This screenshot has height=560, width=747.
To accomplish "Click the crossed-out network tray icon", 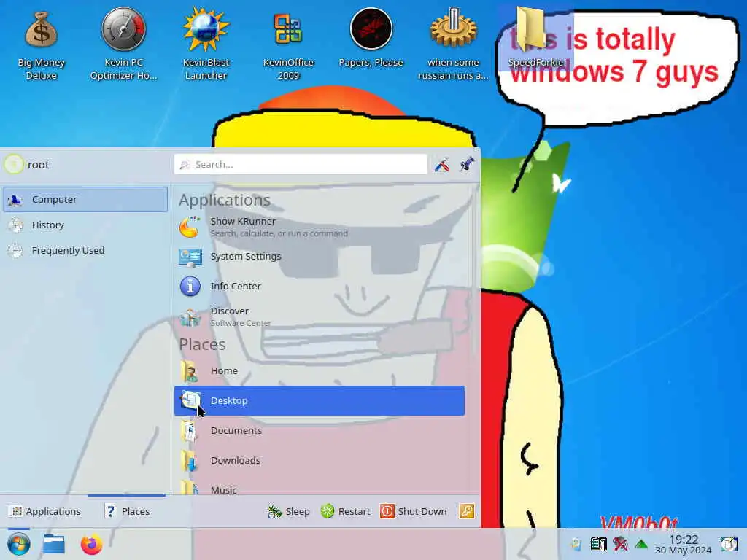I will (620, 544).
